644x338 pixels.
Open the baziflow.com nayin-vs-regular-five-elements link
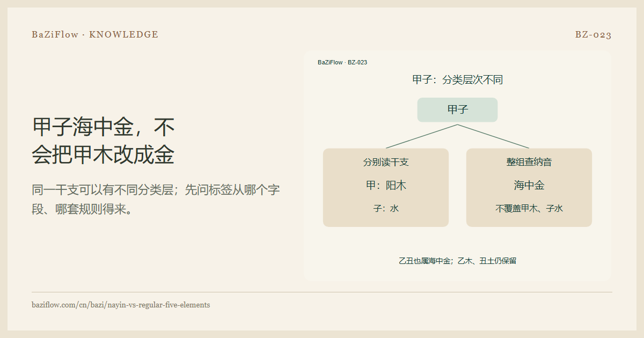click(121, 305)
